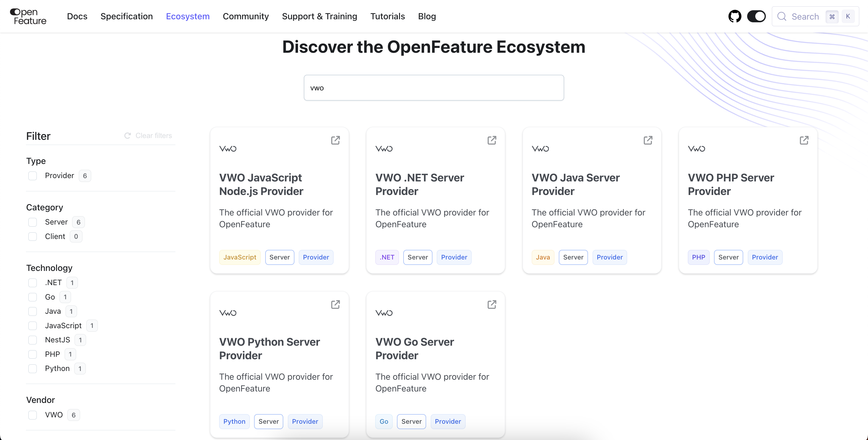Select the Python technology filter
The width and height of the screenshot is (868, 440).
(x=33, y=369)
